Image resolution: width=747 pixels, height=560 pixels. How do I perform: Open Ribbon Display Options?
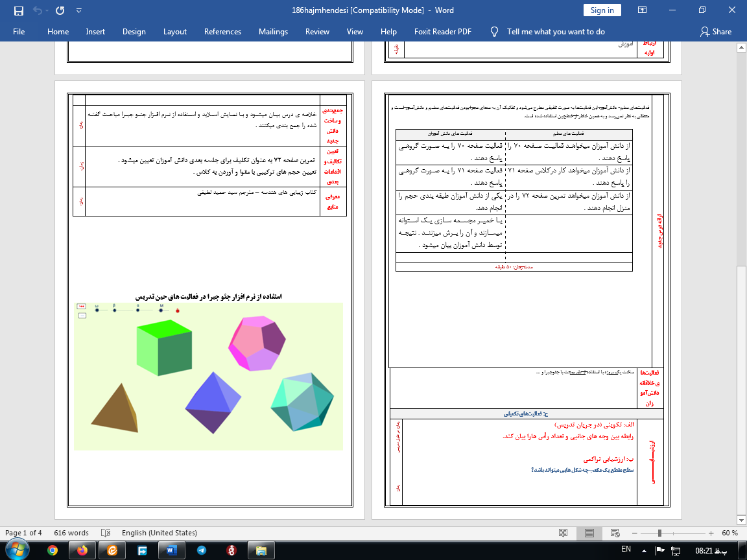tap(642, 10)
